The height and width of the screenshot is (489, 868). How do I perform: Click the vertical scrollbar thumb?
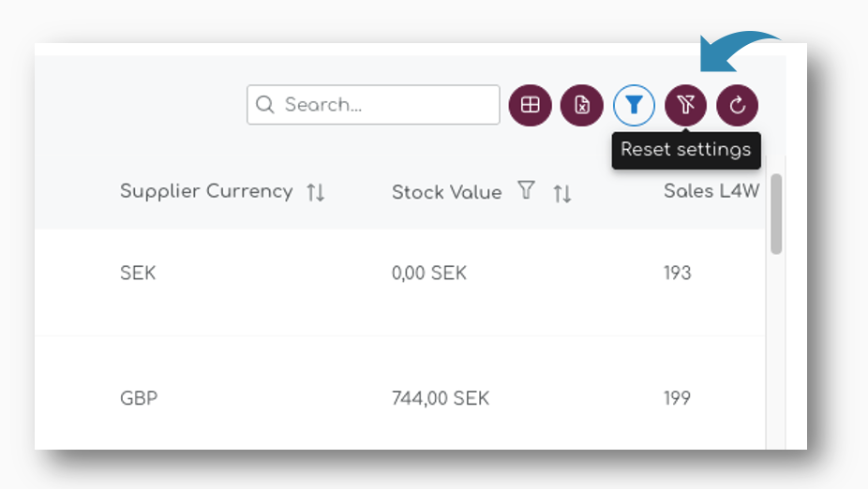(x=776, y=214)
